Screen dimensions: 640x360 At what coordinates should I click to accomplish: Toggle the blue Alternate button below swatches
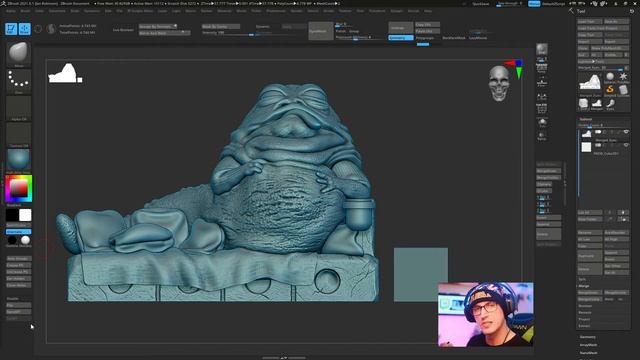tap(18, 232)
